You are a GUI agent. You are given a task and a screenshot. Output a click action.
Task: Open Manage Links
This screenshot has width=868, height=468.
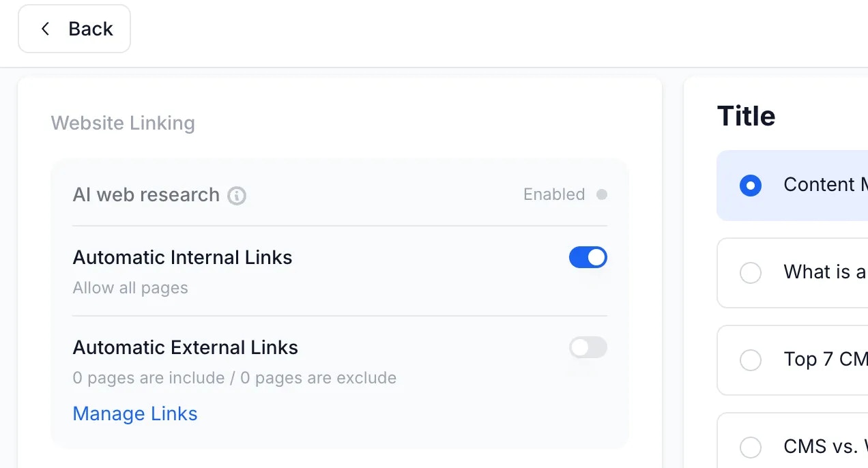click(x=134, y=413)
